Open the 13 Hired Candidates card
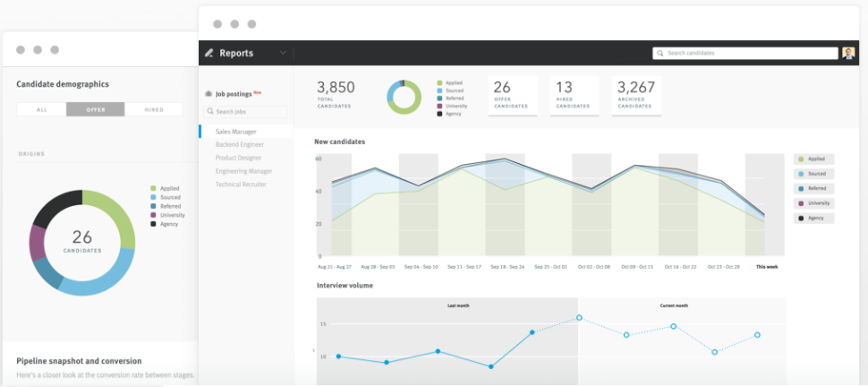 point(574,96)
